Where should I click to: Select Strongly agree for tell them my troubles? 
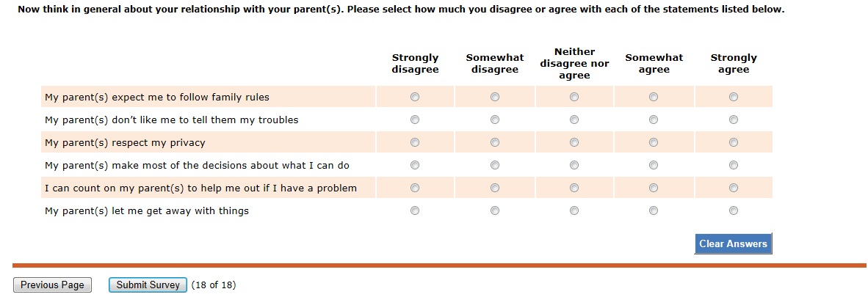[x=734, y=120]
